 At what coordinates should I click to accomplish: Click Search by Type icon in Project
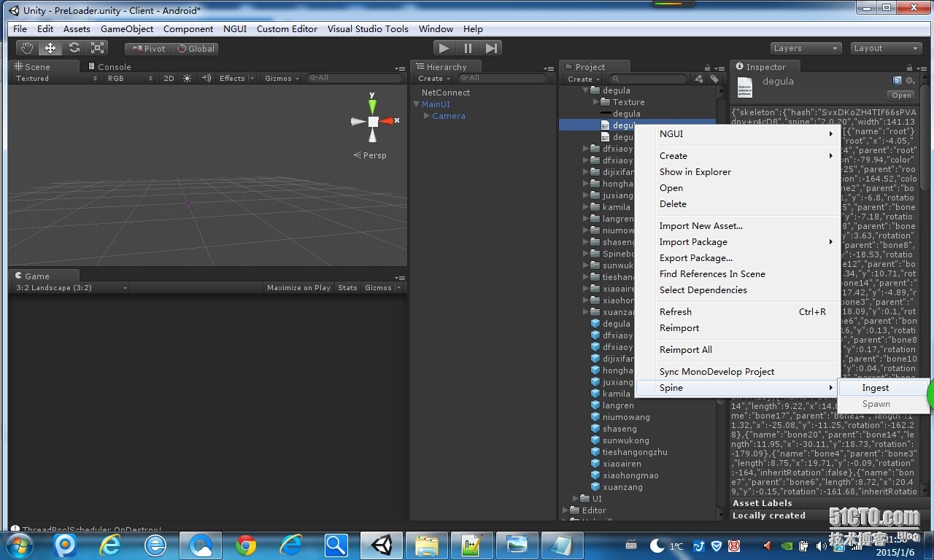[699, 79]
